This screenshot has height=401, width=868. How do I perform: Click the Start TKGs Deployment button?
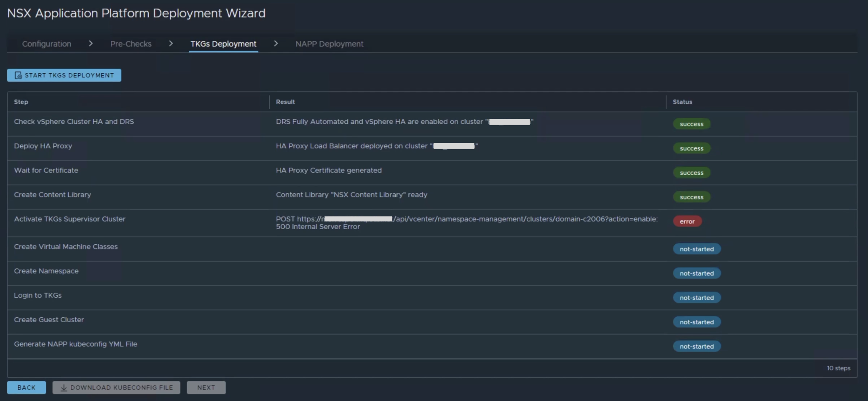[x=64, y=75]
